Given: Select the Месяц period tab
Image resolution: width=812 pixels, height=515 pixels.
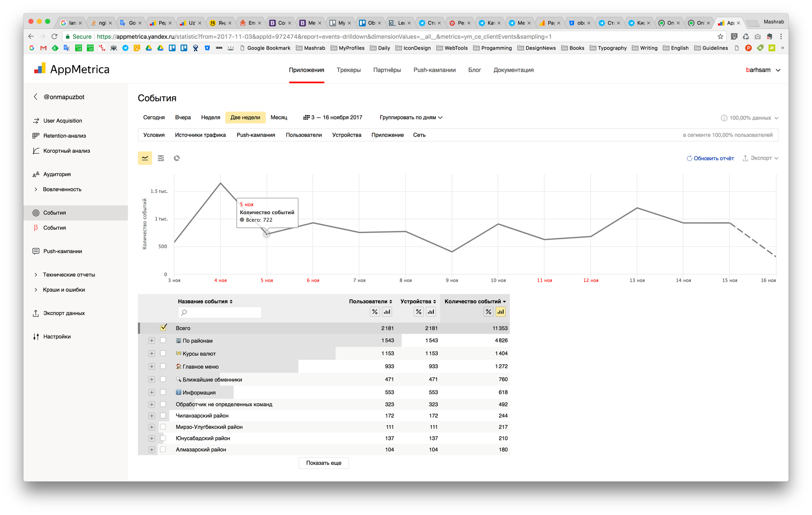Looking at the screenshot, I should (279, 117).
